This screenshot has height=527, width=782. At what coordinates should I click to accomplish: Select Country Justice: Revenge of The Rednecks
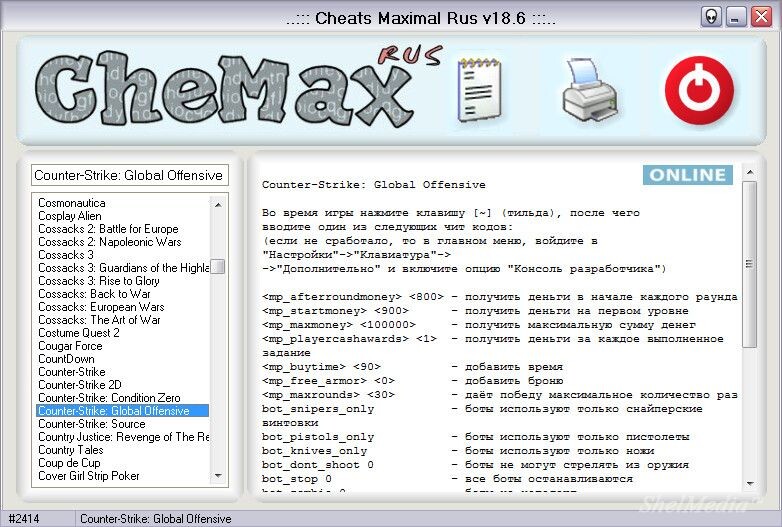tap(124, 436)
